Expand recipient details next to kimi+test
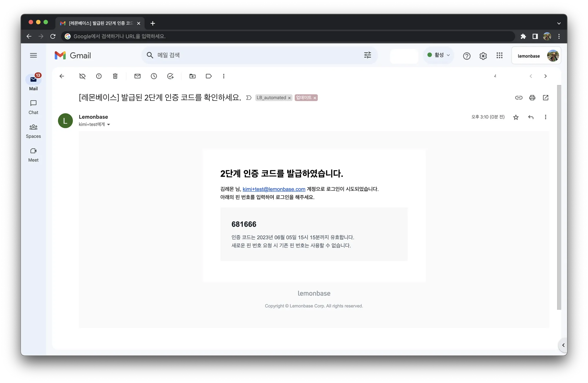 point(108,125)
